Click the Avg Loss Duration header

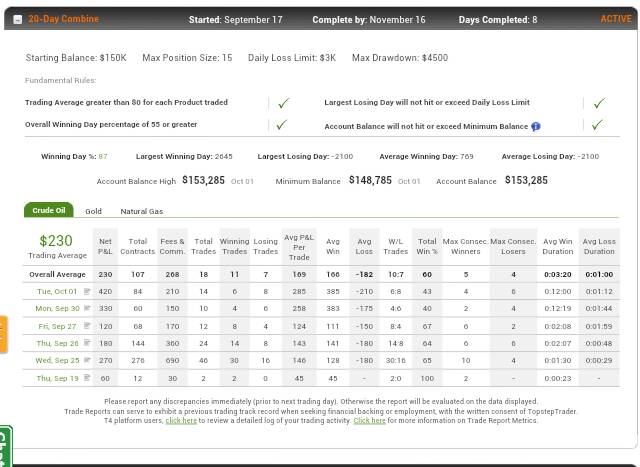coord(599,247)
